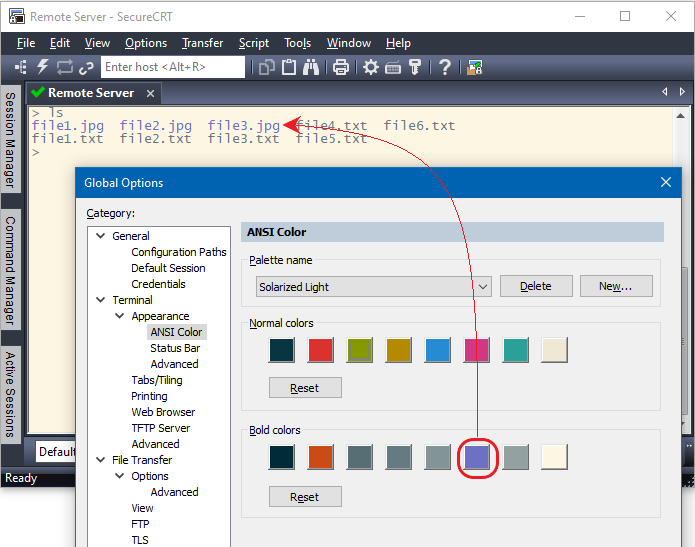Open the Session Manager side panel tab
The width and height of the screenshot is (695, 547).
click(11, 139)
